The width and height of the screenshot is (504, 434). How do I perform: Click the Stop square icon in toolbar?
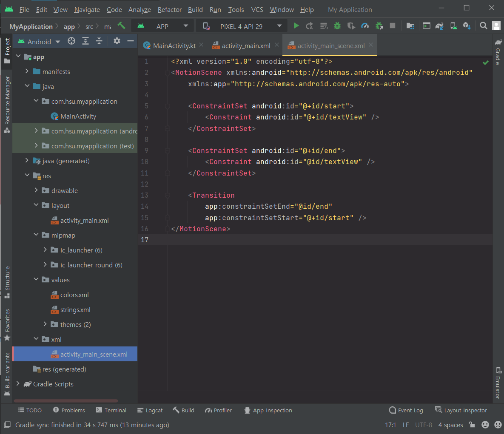coord(393,26)
